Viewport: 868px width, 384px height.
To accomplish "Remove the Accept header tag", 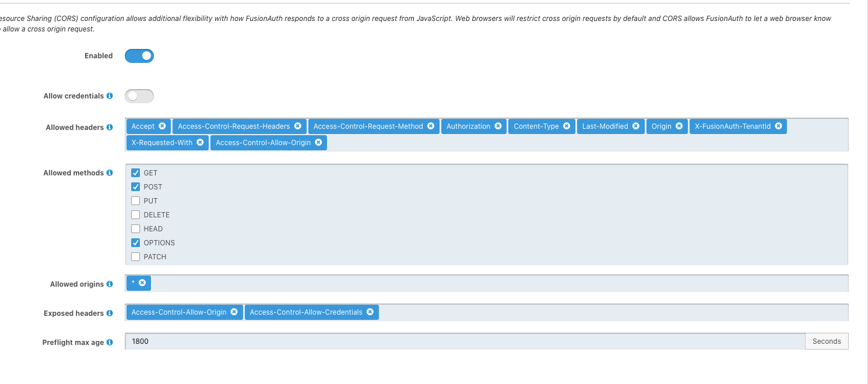I will point(162,126).
